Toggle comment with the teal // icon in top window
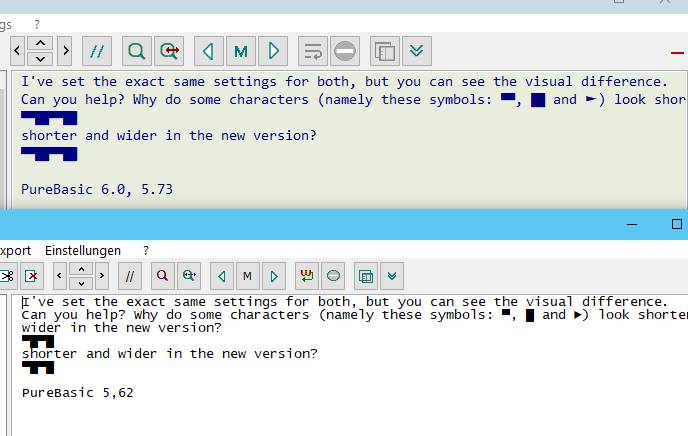The width and height of the screenshot is (688, 436). [97, 51]
